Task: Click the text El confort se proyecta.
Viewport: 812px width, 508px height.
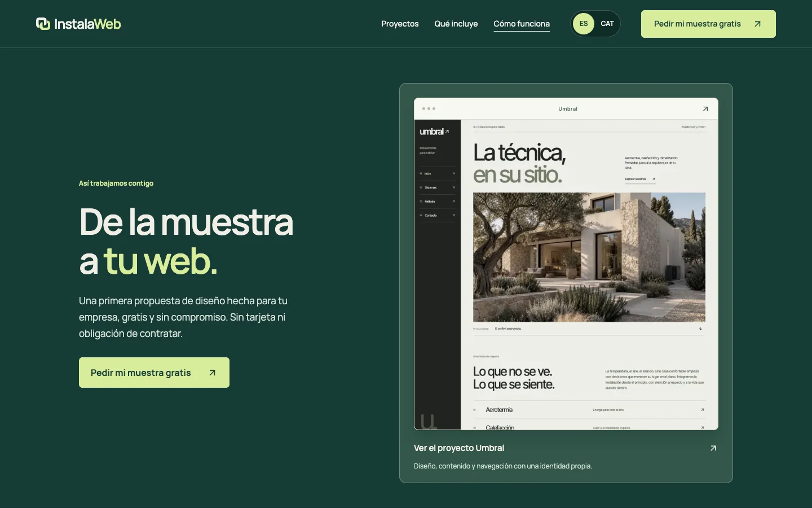Action: tap(508, 329)
